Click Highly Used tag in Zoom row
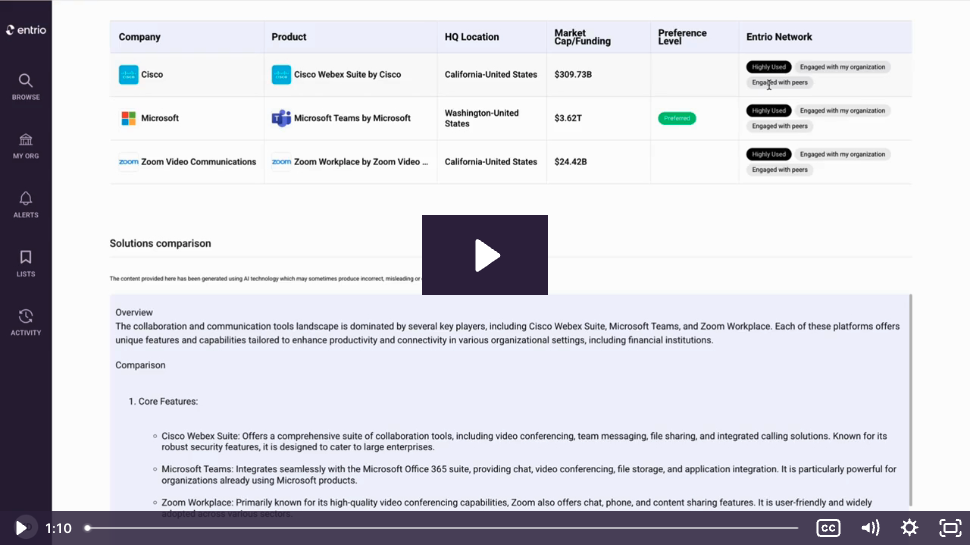The width and height of the screenshot is (971, 545). click(x=769, y=154)
